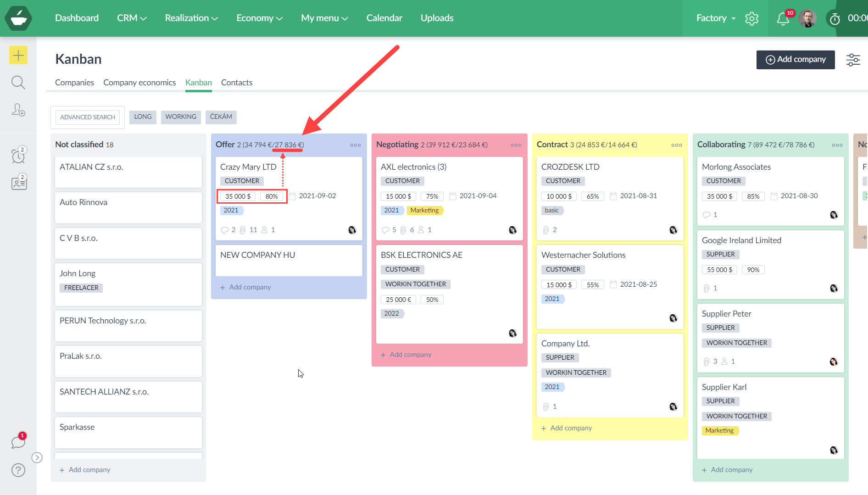Image resolution: width=868 pixels, height=495 pixels.
Task: Expand the CRM dropdown menu
Action: [x=131, y=18]
